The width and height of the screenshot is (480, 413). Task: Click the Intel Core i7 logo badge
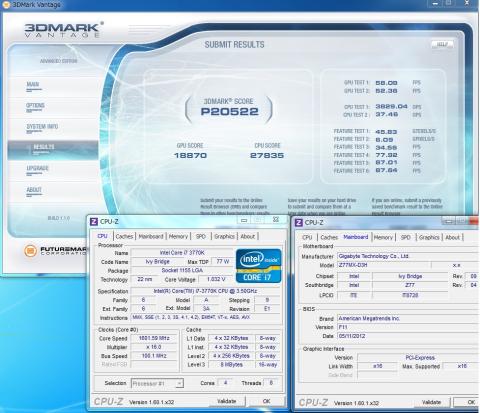click(x=258, y=266)
